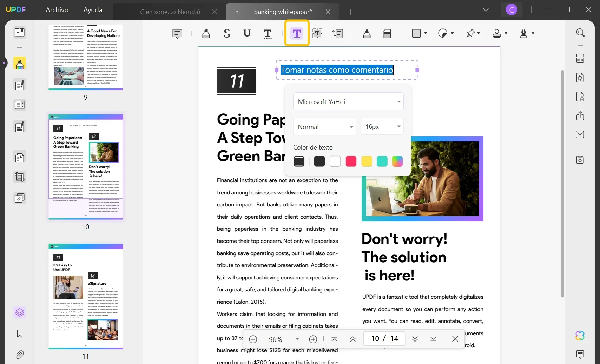Open the Archivo menu
Screen dimensions: 600x364
57,10
